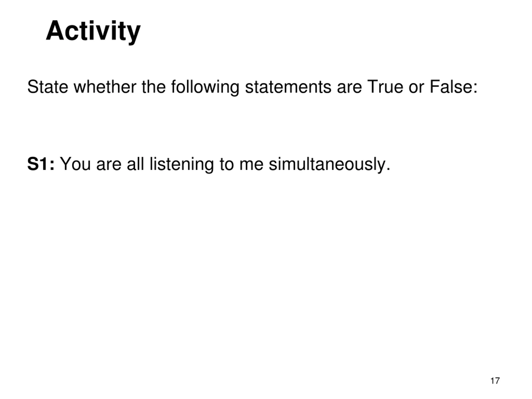Click the word statements

pyautogui.click(x=288, y=87)
